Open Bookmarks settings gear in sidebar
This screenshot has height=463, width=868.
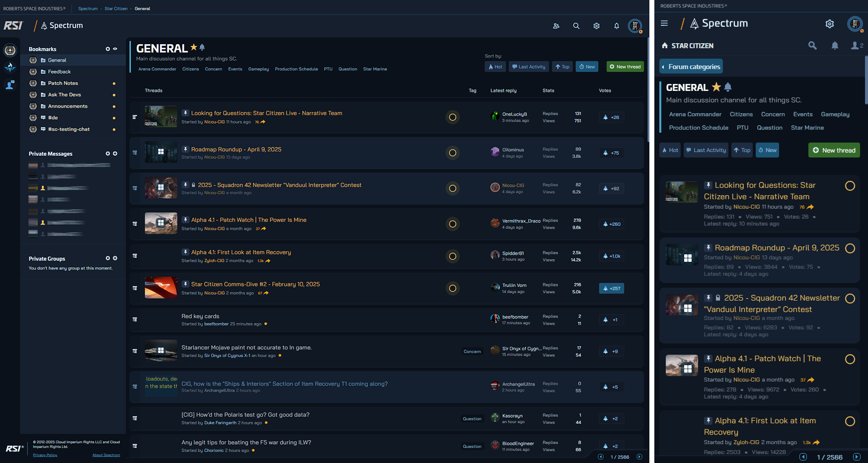click(108, 49)
